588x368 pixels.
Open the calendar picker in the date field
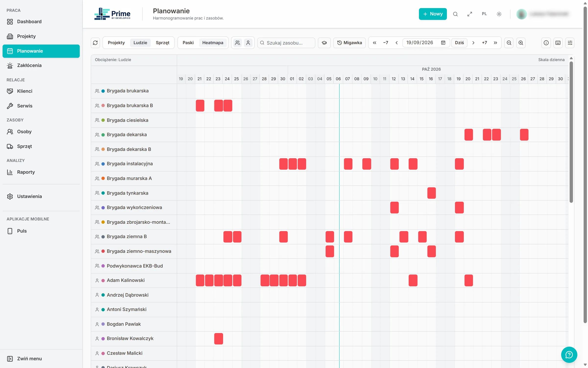[x=443, y=43]
